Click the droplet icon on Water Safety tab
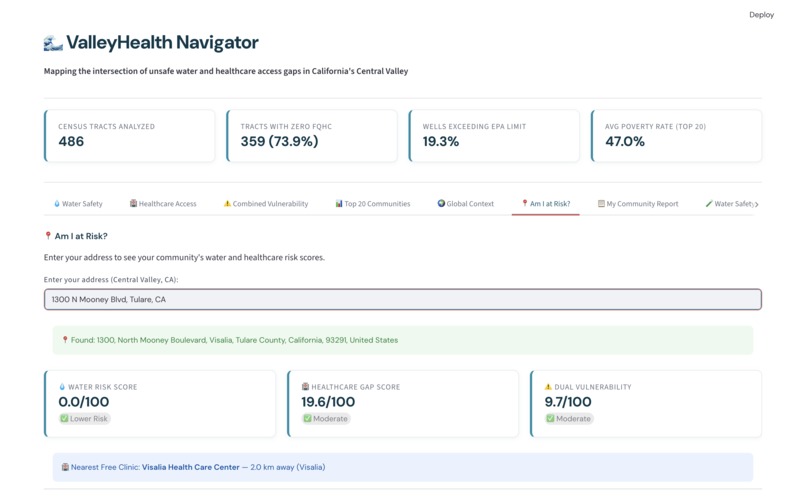Viewport: 806px width, 504px height. [57, 204]
